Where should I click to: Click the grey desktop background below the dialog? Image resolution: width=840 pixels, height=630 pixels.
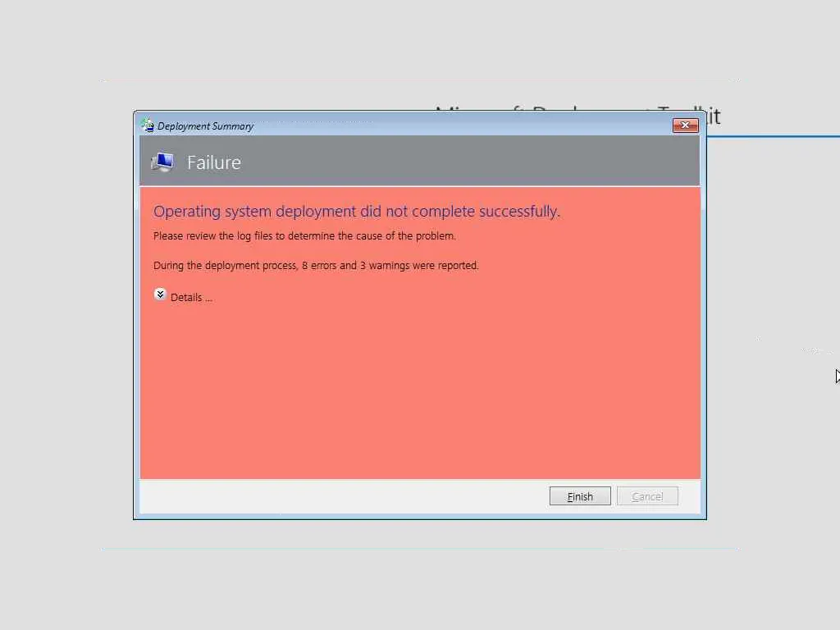point(420,584)
